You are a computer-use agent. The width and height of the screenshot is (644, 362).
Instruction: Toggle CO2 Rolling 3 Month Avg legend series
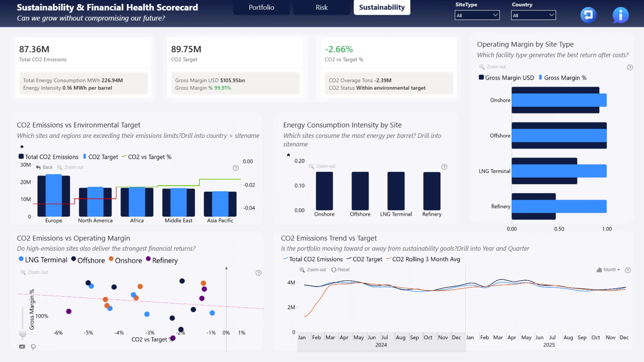pos(423,259)
